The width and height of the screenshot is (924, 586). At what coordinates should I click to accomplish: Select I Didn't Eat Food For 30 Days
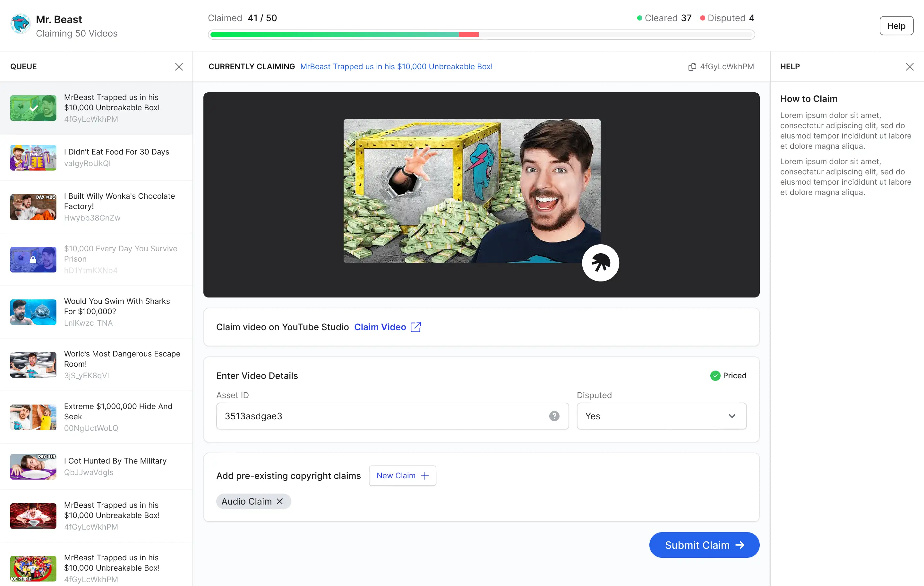pos(96,158)
